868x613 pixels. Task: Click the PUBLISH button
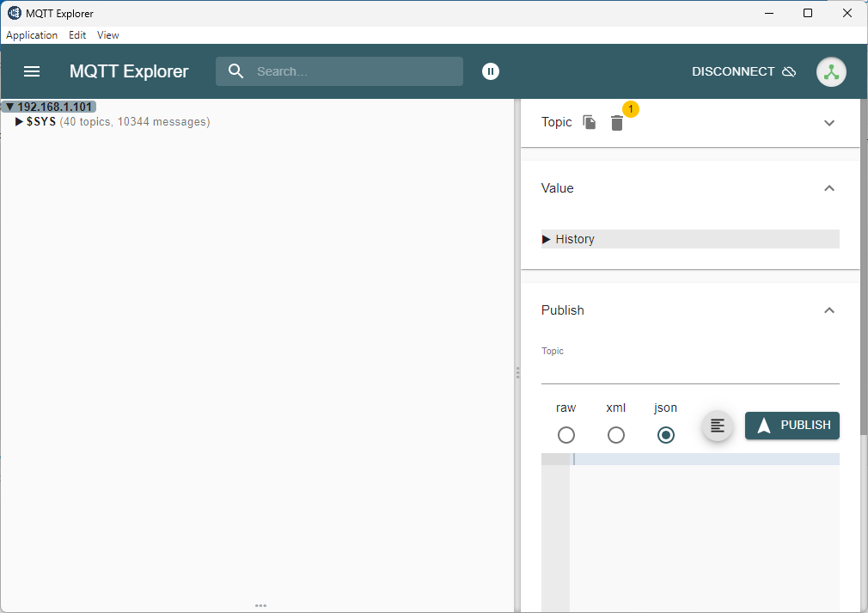(792, 426)
